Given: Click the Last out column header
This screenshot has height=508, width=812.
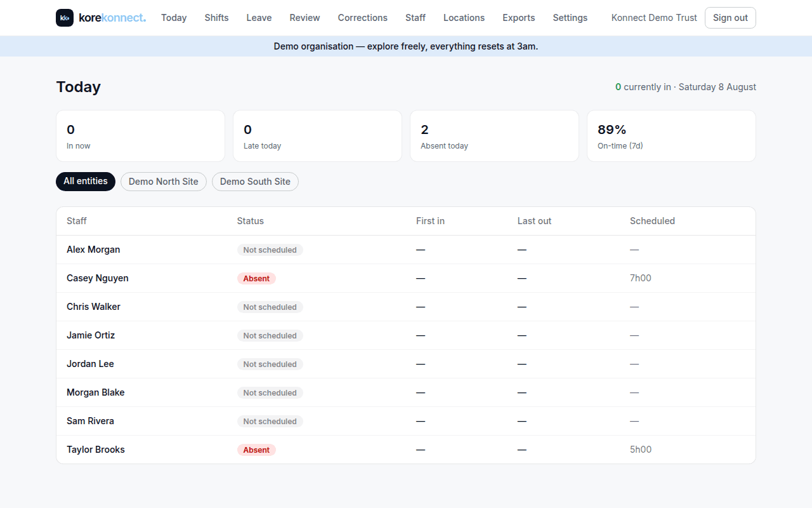Looking at the screenshot, I should pos(534,221).
